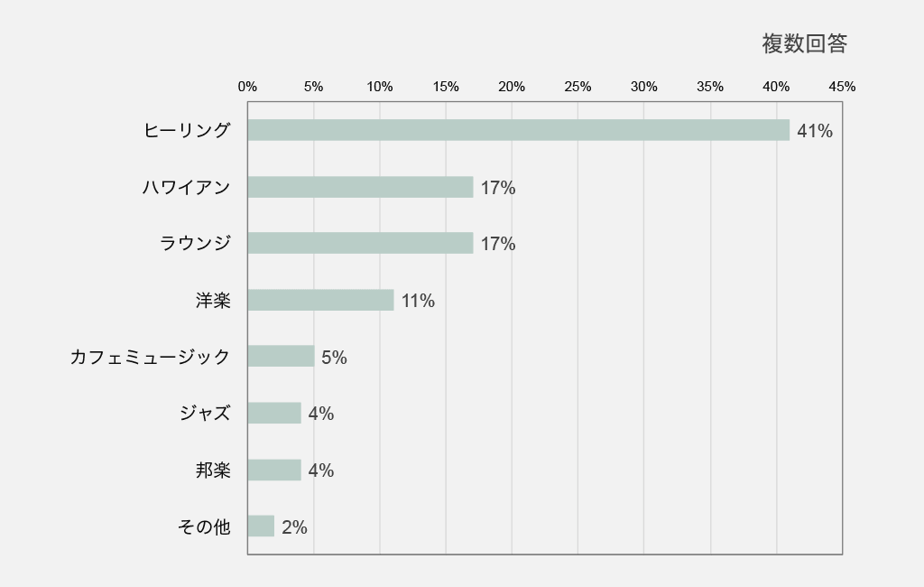Select the 洋楽 category label
Image resolution: width=924 pixels, height=587 pixels.
(213, 300)
